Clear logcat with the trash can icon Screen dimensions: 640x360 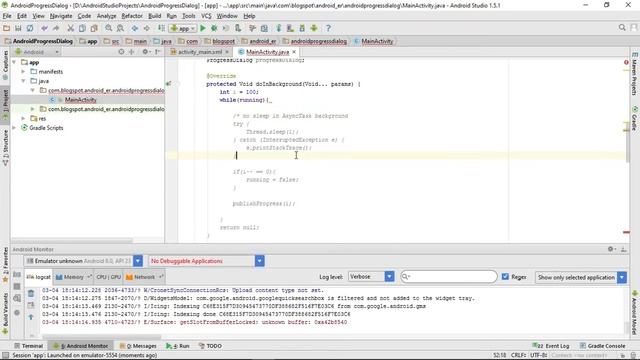[x=31, y=293]
